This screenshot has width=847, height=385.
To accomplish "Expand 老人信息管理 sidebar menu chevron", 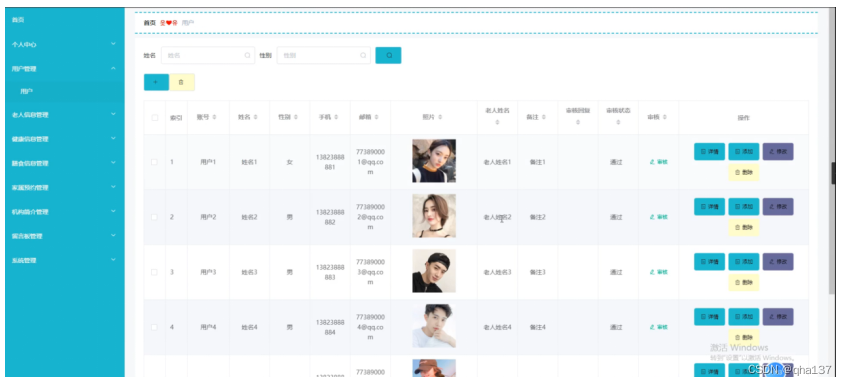I will (x=113, y=114).
